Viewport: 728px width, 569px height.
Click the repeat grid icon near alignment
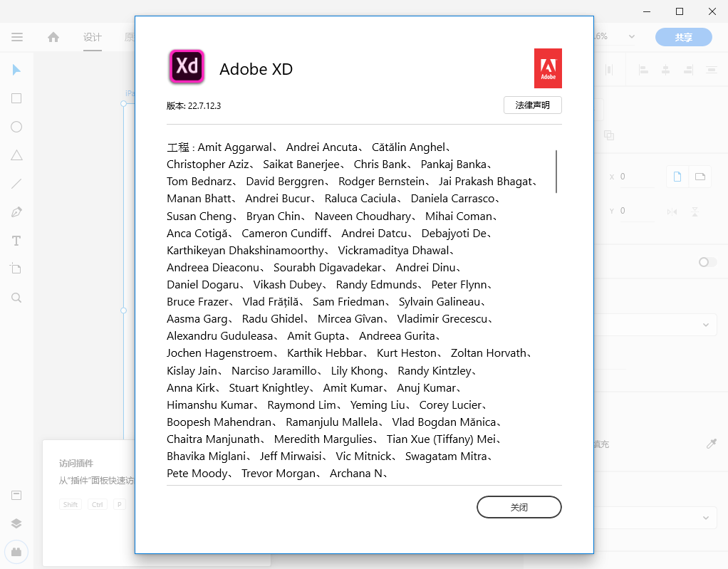(608, 70)
